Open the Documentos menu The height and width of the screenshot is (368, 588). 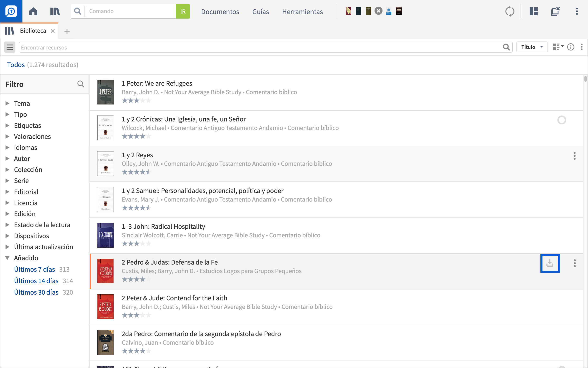tap(220, 12)
